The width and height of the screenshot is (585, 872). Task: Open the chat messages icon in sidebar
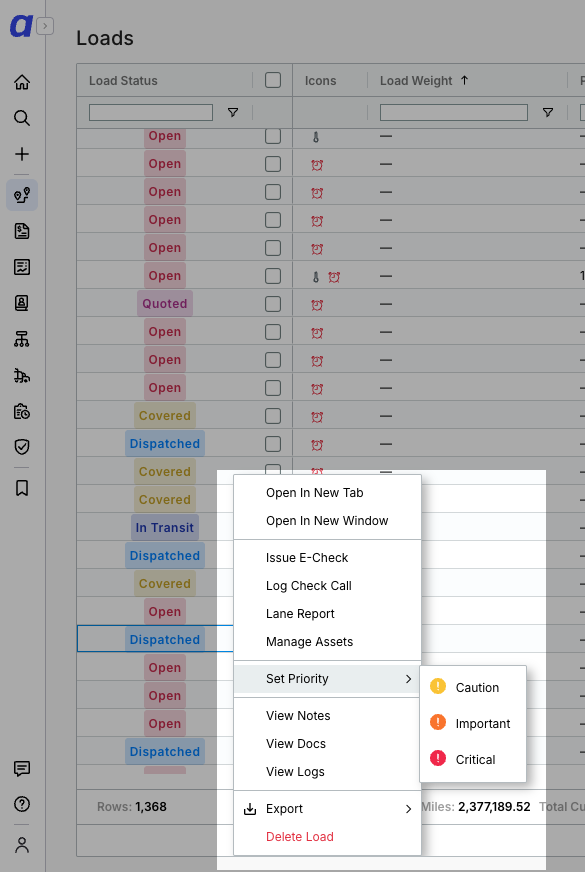coord(22,769)
